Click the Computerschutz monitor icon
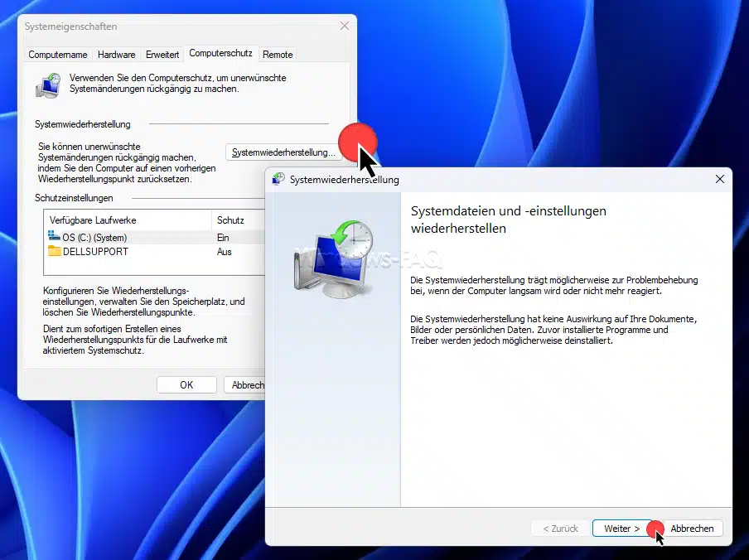This screenshot has width=749, height=560. (x=48, y=85)
